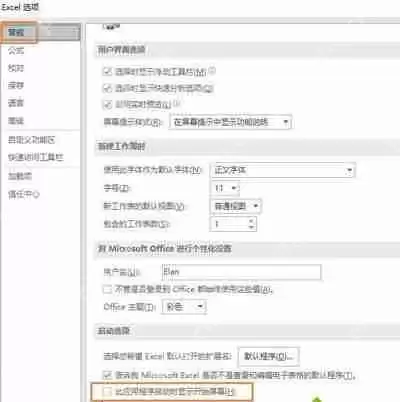The height and width of the screenshot is (402, 400).
Task: Open the 屏幕提示样式 dropdown
Action: (x=230, y=122)
